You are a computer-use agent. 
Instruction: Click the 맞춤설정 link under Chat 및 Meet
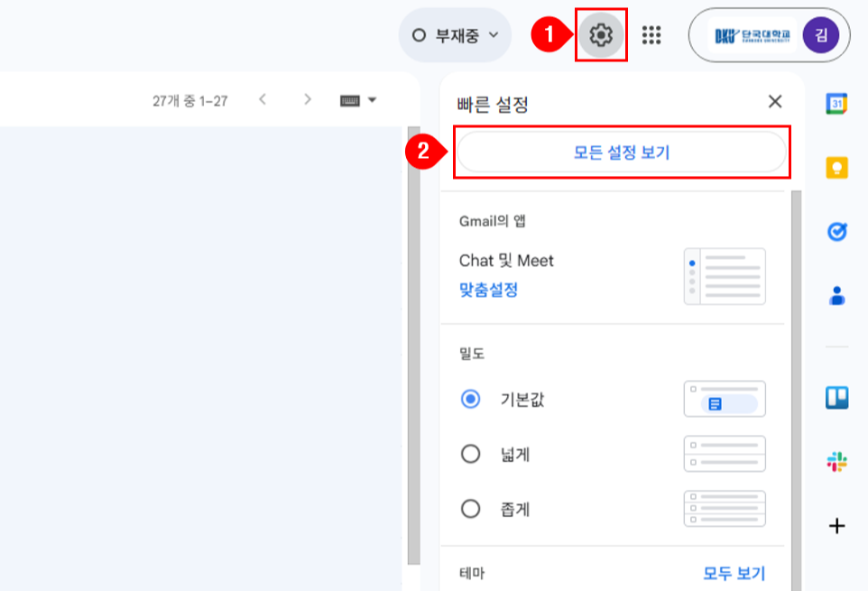point(488,291)
